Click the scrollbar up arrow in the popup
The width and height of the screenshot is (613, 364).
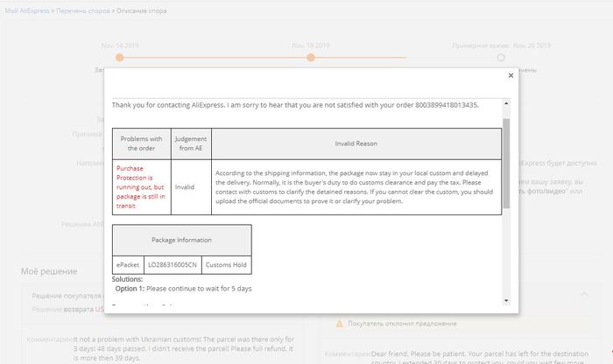pyautogui.click(x=506, y=101)
